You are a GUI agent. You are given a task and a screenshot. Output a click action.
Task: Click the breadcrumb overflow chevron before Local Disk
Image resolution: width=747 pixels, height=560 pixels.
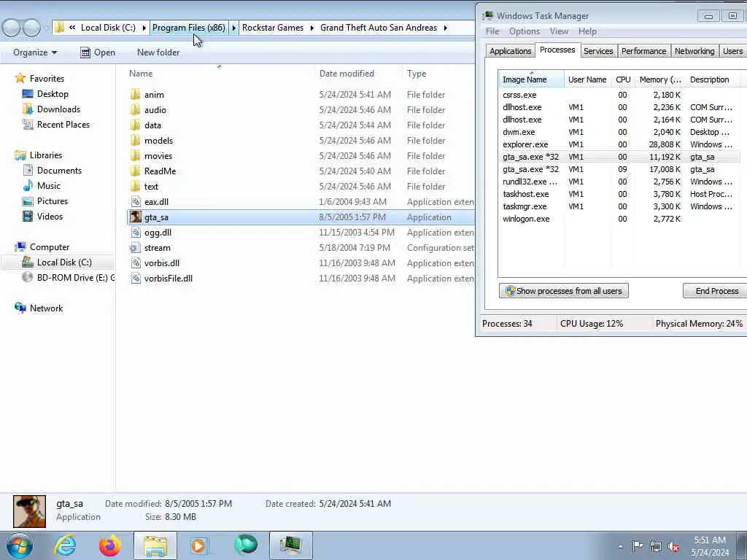click(x=72, y=28)
